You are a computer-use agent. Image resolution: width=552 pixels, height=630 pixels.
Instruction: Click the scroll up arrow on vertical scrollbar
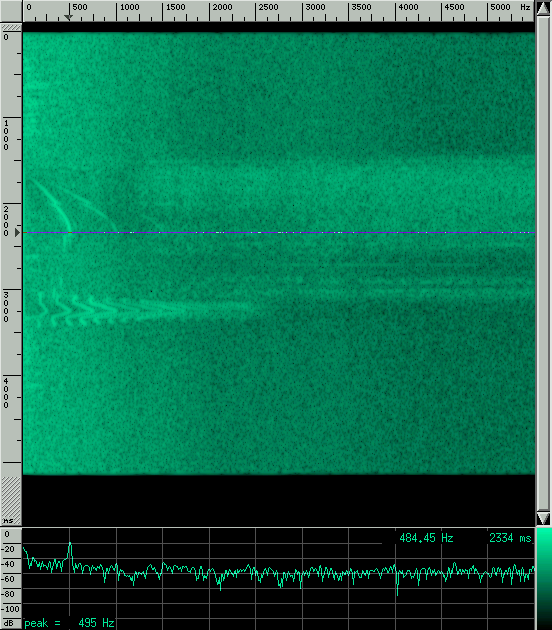(543, 8)
